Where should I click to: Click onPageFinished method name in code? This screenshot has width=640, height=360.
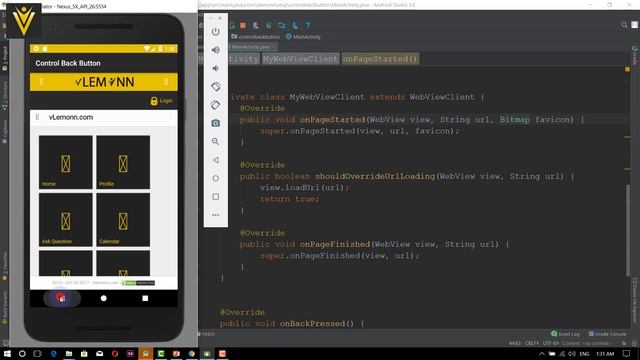[335, 244]
